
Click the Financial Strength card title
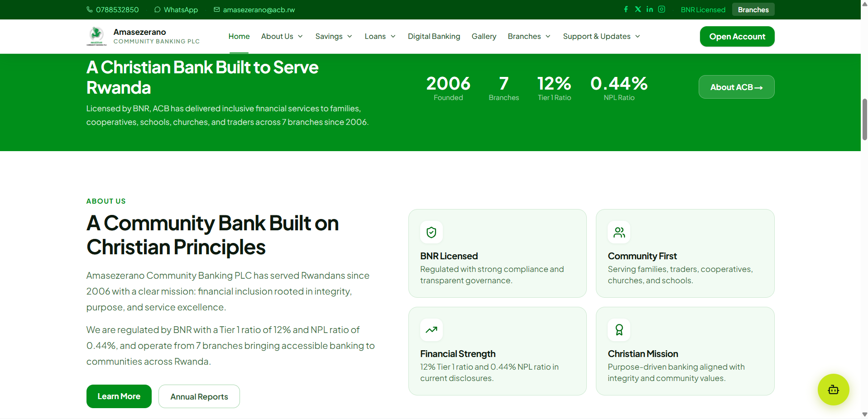pos(458,354)
